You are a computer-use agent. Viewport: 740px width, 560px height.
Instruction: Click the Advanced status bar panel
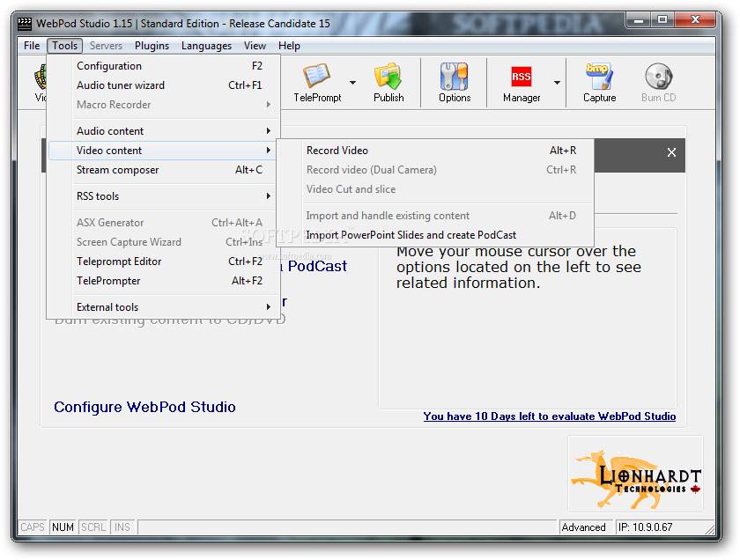click(586, 527)
